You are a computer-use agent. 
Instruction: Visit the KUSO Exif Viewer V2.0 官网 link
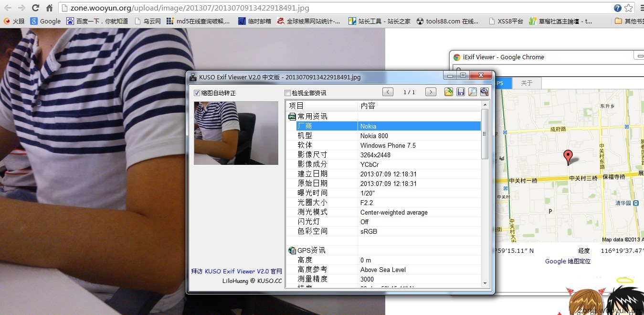236,272
